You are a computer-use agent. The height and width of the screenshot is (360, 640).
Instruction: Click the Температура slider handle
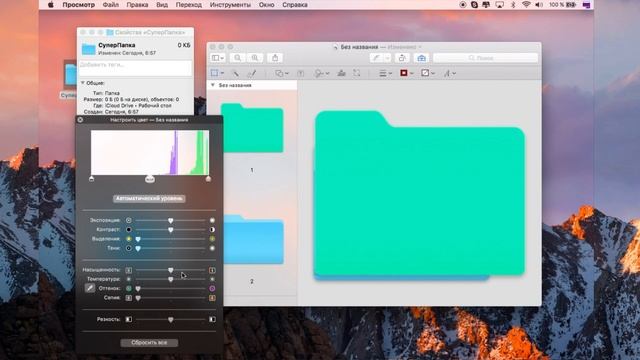171,279
